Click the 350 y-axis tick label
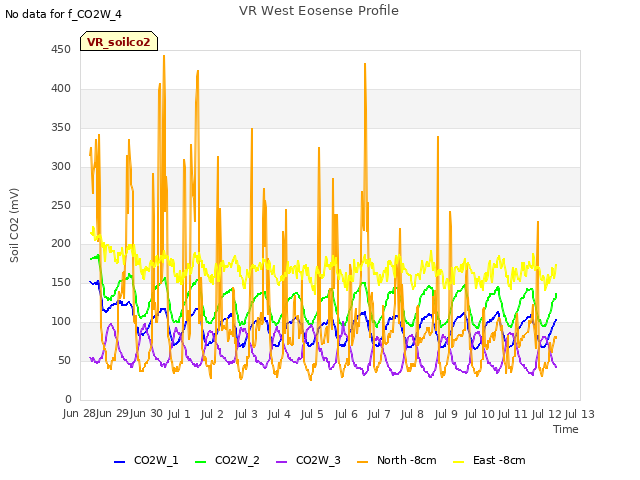The width and height of the screenshot is (640, 480). 61,127
